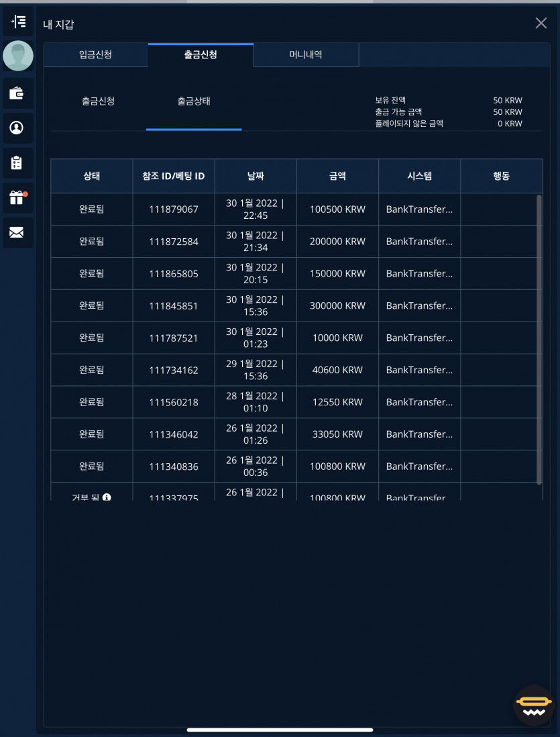
Task: Open the wallet icon in sidebar
Action: click(x=18, y=93)
